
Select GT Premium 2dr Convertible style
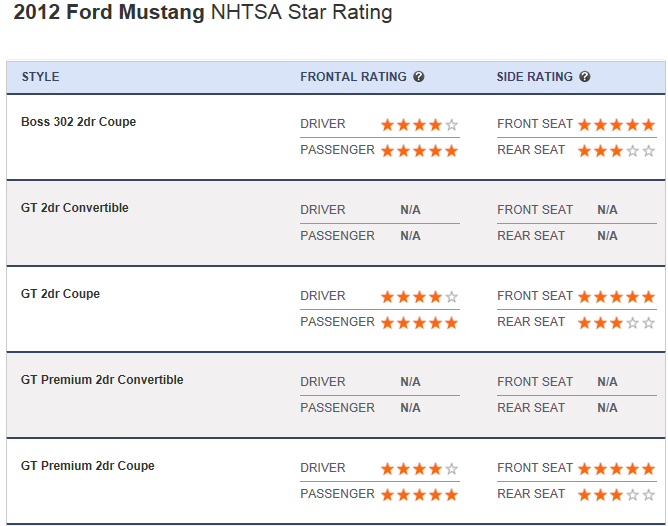coord(102,380)
